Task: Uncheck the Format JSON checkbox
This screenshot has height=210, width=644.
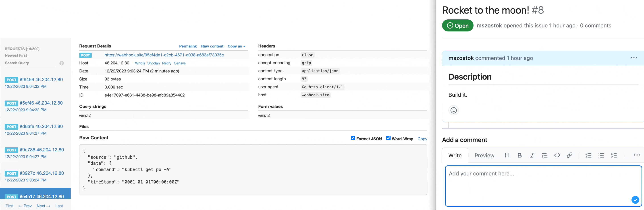Action: click(x=353, y=138)
